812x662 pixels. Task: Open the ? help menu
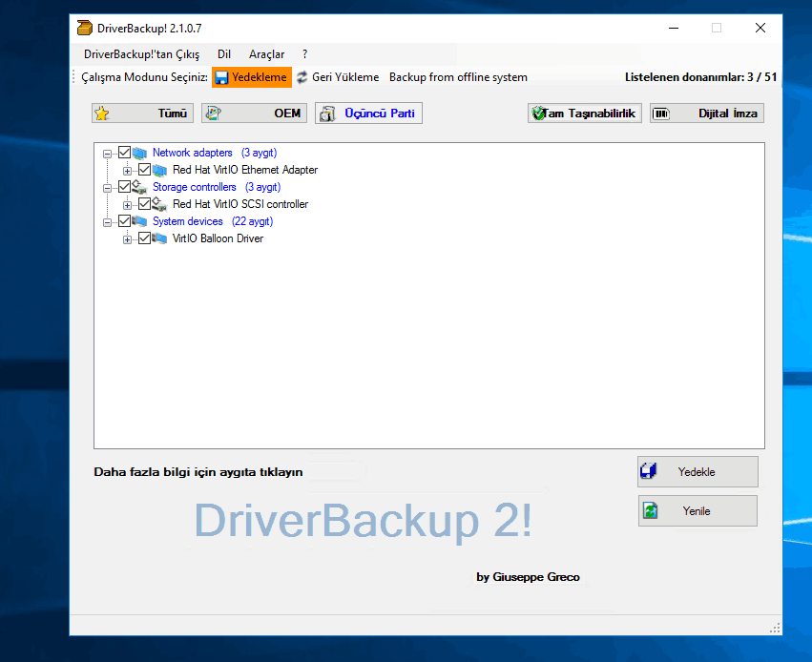pos(305,54)
